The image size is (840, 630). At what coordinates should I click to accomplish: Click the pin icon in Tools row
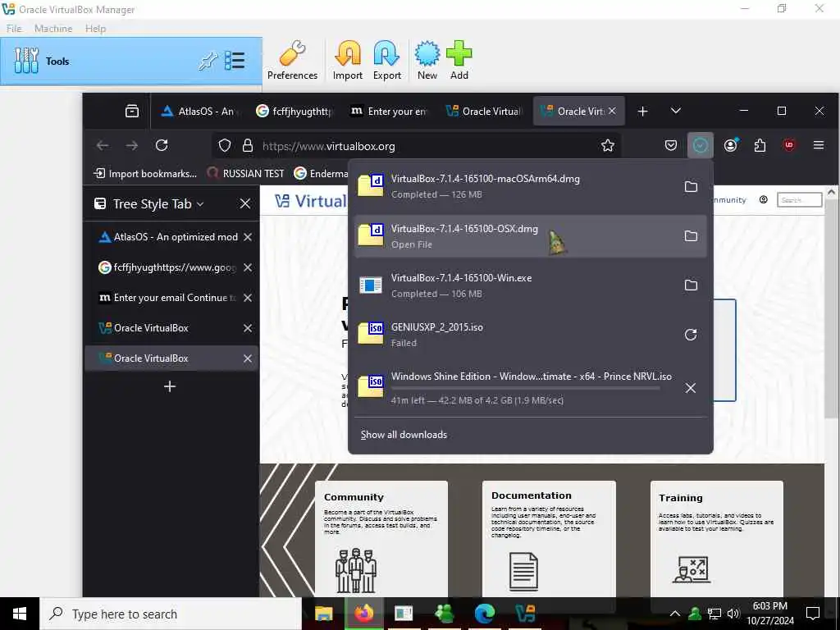[208, 61]
